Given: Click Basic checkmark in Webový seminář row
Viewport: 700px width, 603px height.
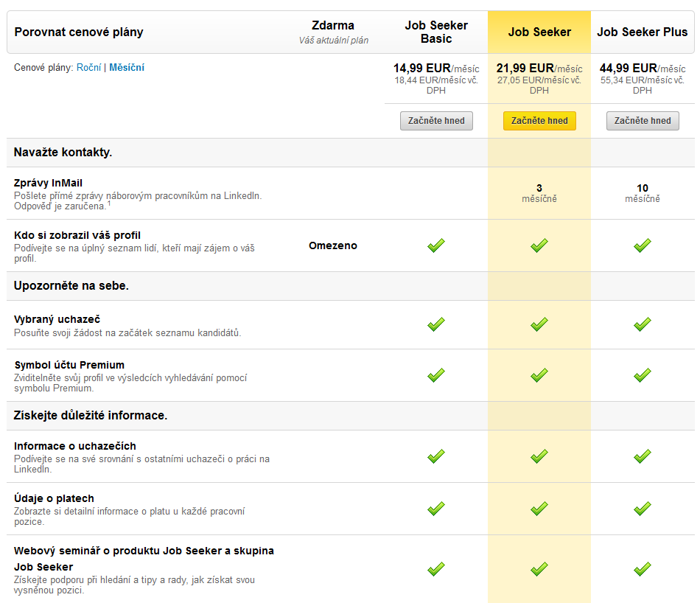Looking at the screenshot, I should coord(436,569).
